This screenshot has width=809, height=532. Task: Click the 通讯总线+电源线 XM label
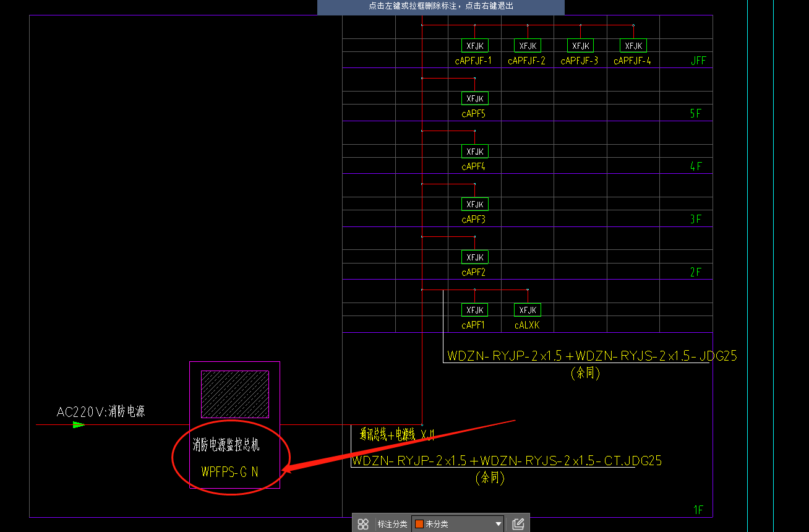[x=397, y=435]
